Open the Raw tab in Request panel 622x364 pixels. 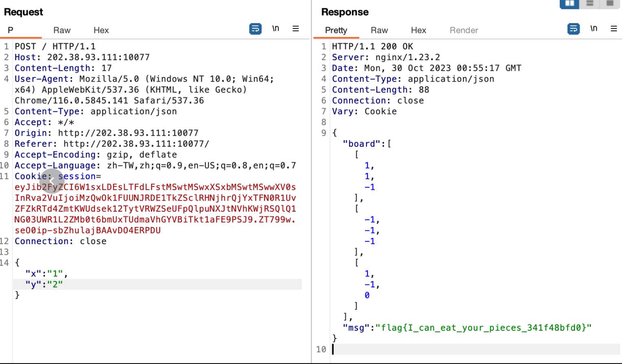pos(62,30)
